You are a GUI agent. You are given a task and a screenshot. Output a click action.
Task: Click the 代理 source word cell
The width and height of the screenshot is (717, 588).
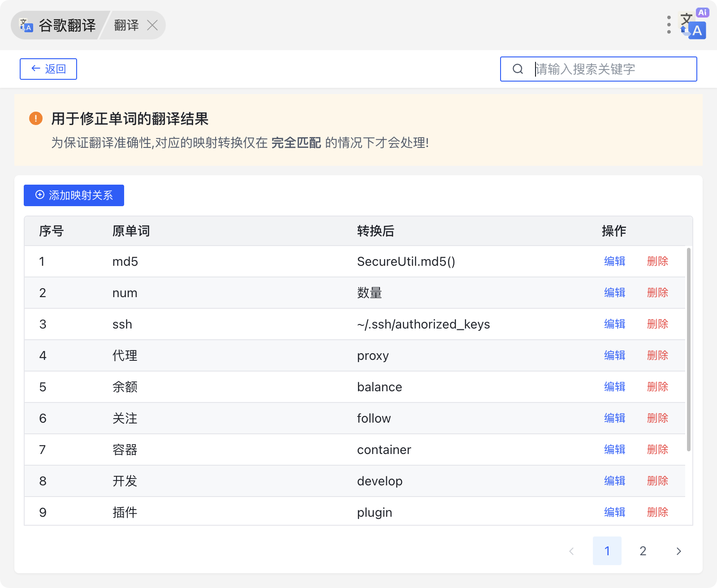125,355
